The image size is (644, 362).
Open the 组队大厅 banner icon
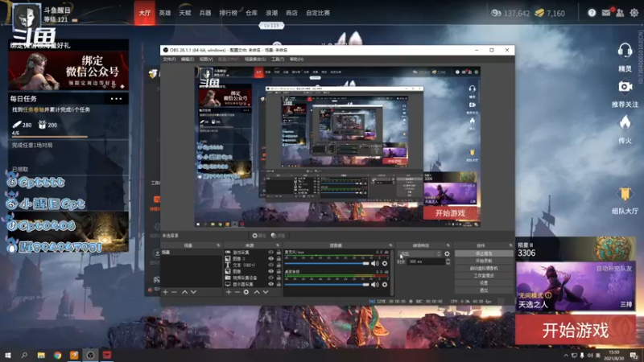pyautogui.click(x=625, y=194)
